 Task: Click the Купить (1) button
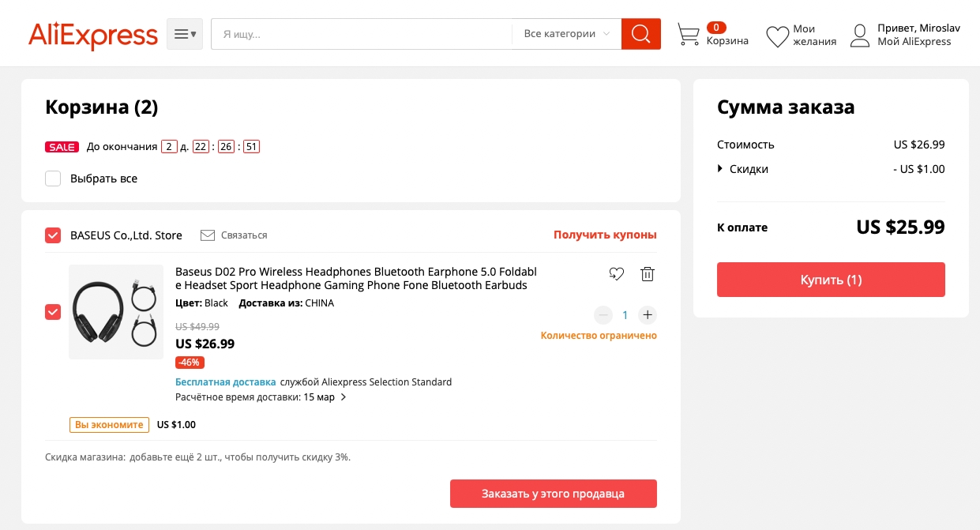coord(831,280)
